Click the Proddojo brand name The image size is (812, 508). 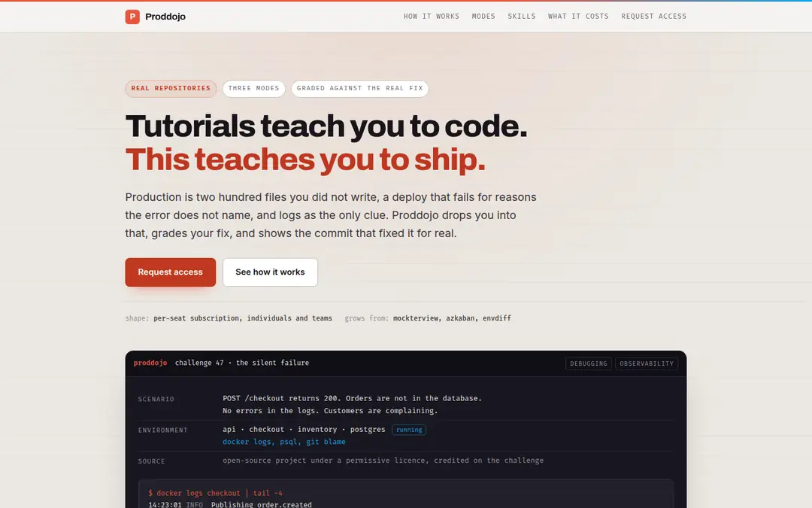coord(165,17)
